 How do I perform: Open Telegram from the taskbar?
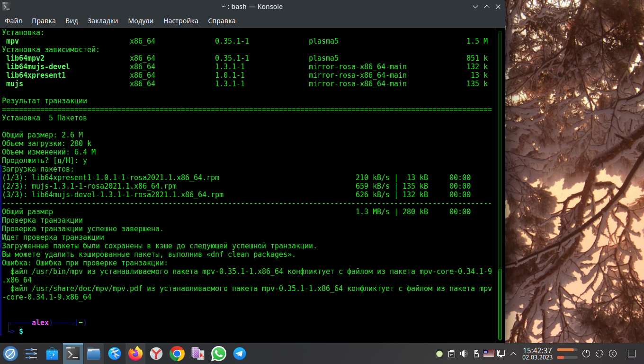(240, 354)
